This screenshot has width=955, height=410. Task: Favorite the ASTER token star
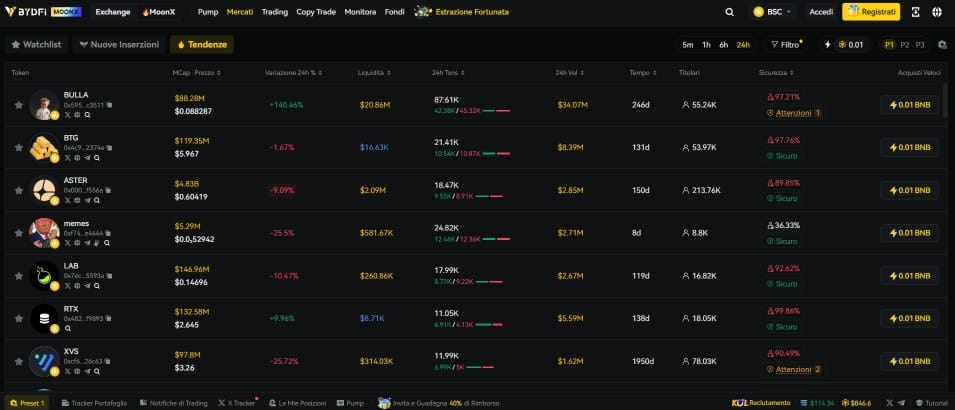pyautogui.click(x=18, y=190)
